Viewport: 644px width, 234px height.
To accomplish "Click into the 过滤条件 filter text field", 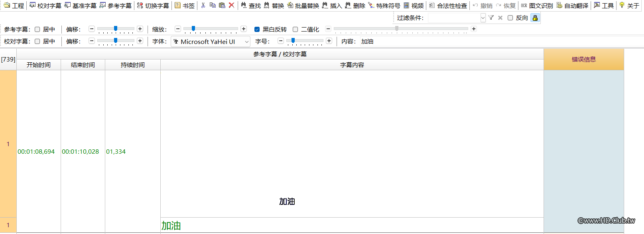I will 454,18.
